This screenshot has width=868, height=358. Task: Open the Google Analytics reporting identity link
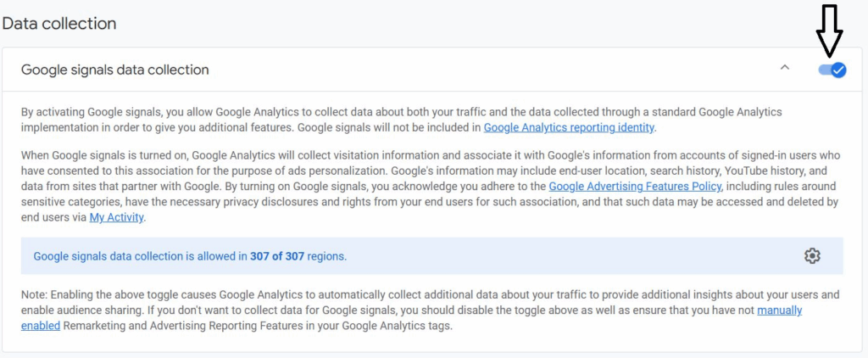click(x=569, y=127)
